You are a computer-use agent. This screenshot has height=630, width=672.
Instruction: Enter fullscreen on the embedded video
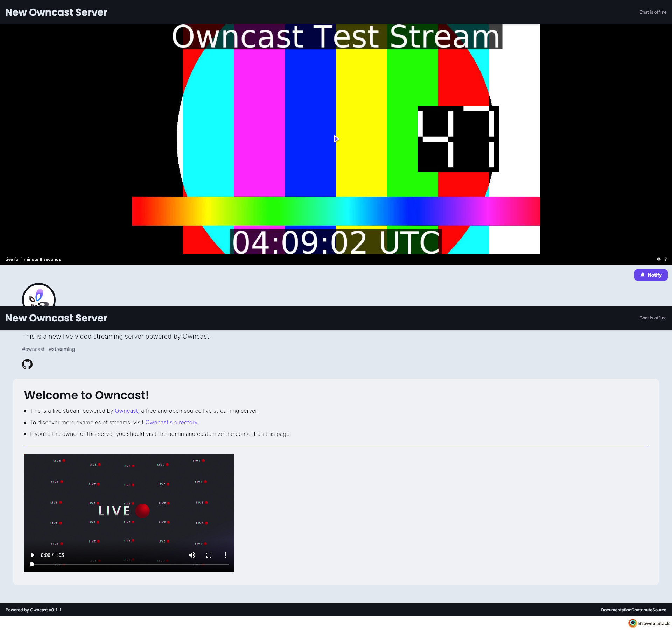click(209, 555)
